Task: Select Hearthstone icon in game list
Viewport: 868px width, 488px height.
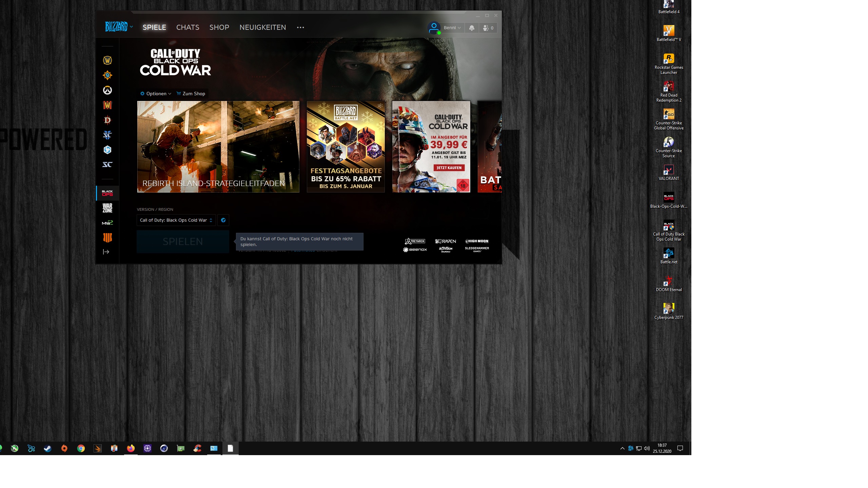Action: pyautogui.click(x=107, y=75)
